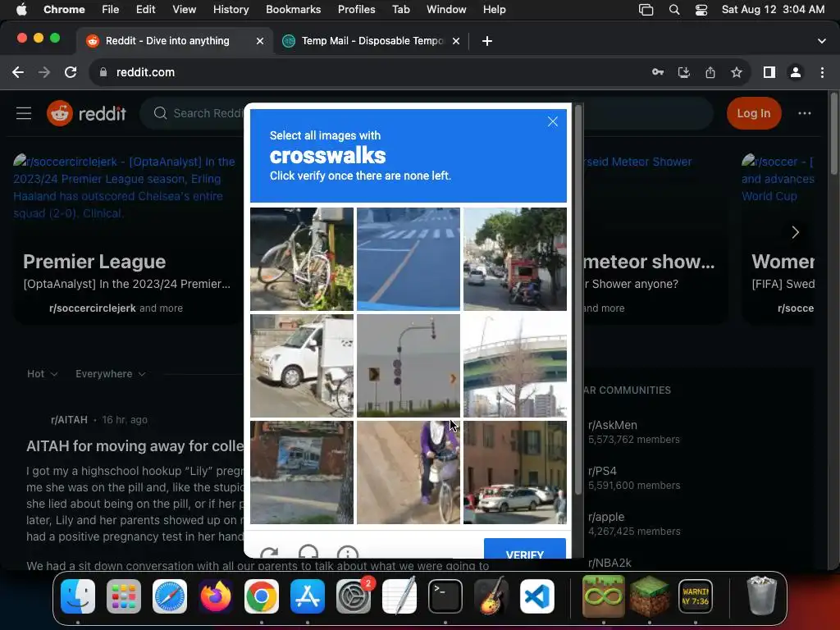840x630 pixels.
Task: Open the captcha help info icon
Action: (x=348, y=552)
